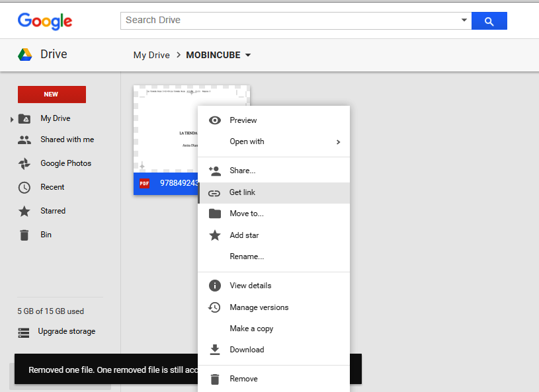The width and height of the screenshot is (539, 392).
Task: Click the red NEW button
Action: [x=52, y=95]
